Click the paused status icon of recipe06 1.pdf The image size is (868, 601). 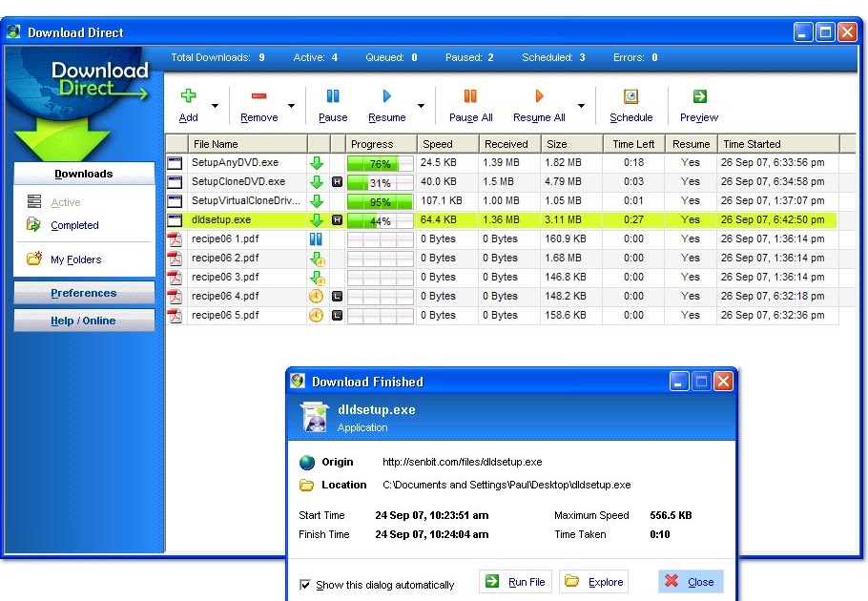pyautogui.click(x=316, y=239)
